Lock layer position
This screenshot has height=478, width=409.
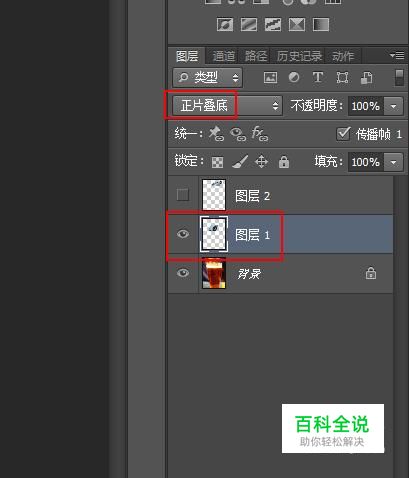tap(261, 162)
